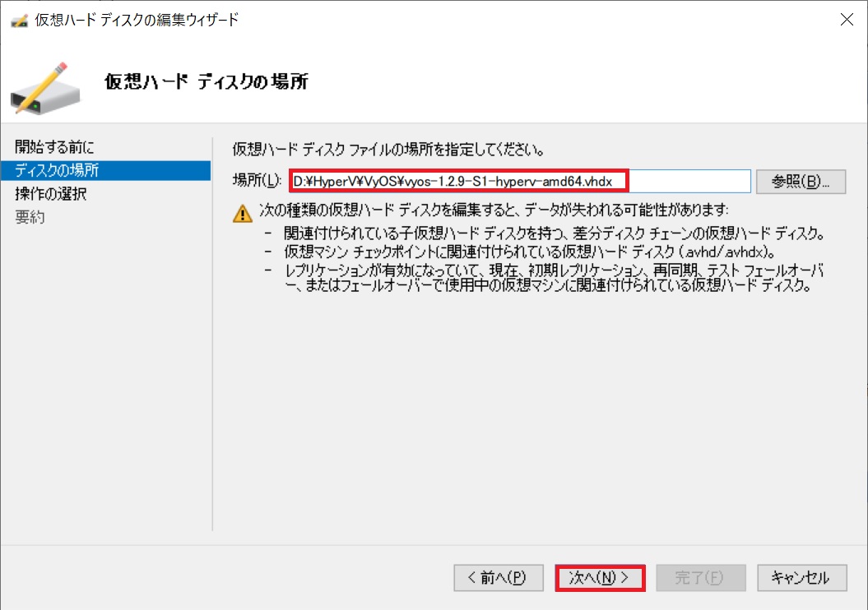Click the 完了(F) finish button

[701, 578]
